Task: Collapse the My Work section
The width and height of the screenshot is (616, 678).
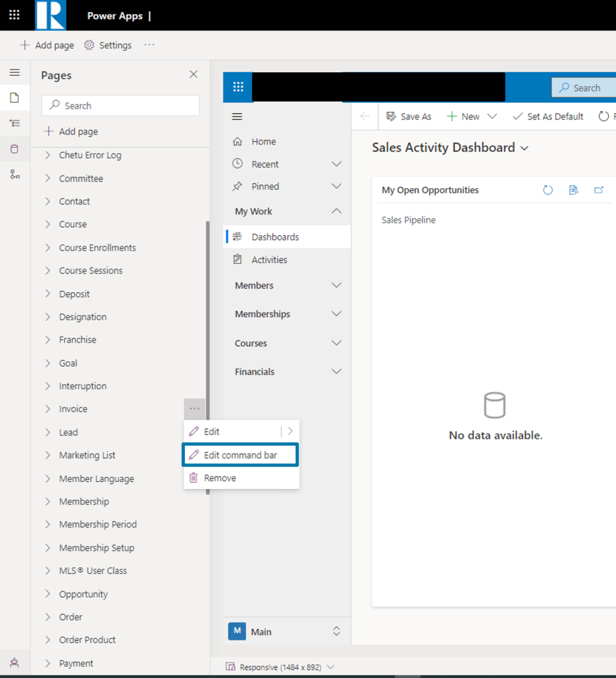Action: 336,211
